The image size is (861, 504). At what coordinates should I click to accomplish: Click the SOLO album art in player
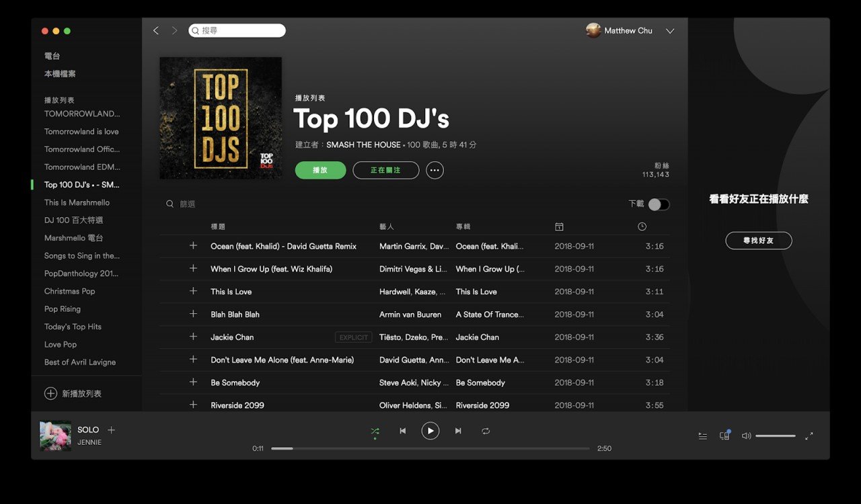click(x=55, y=435)
